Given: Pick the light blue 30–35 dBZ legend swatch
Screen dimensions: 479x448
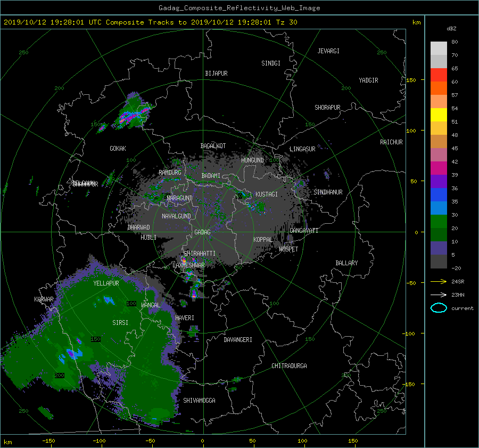Looking at the screenshot, I should (x=439, y=208).
